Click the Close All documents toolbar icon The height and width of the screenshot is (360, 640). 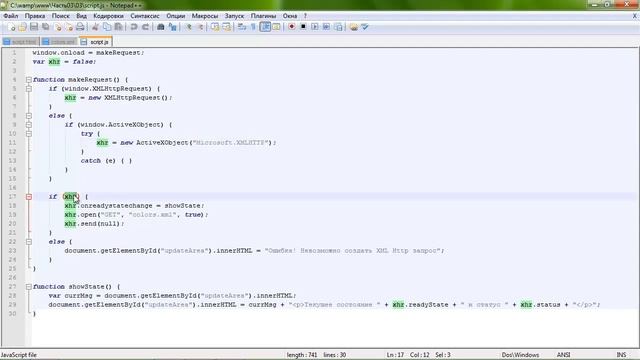tap(69, 27)
